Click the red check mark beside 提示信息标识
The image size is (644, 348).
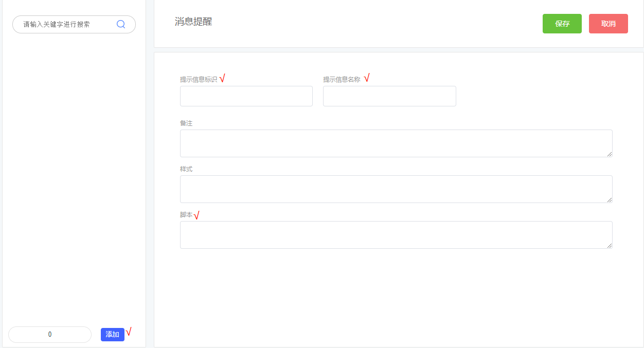222,79
